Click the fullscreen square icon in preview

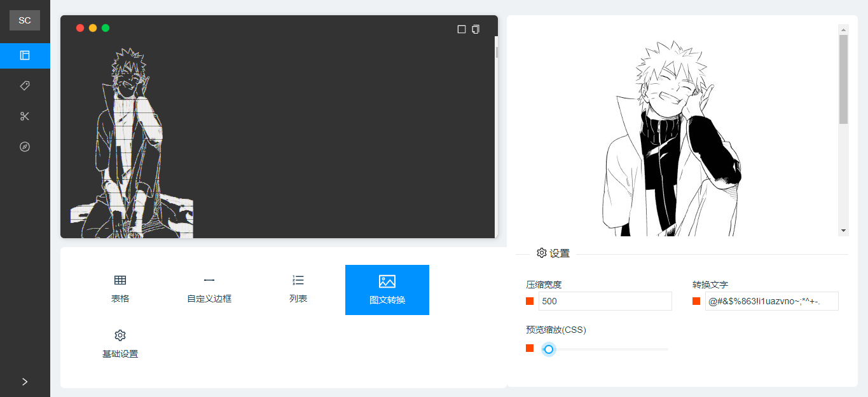[462, 29]
